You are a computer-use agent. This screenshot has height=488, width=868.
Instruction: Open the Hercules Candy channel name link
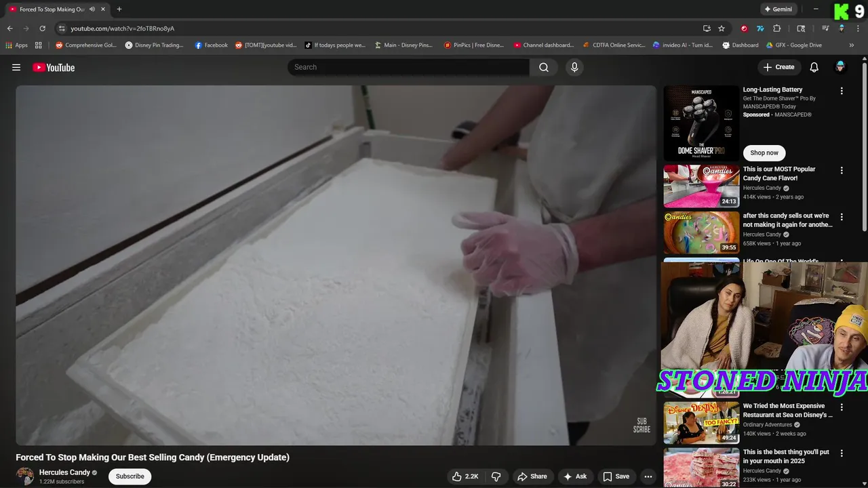click(x=64, y=472)
